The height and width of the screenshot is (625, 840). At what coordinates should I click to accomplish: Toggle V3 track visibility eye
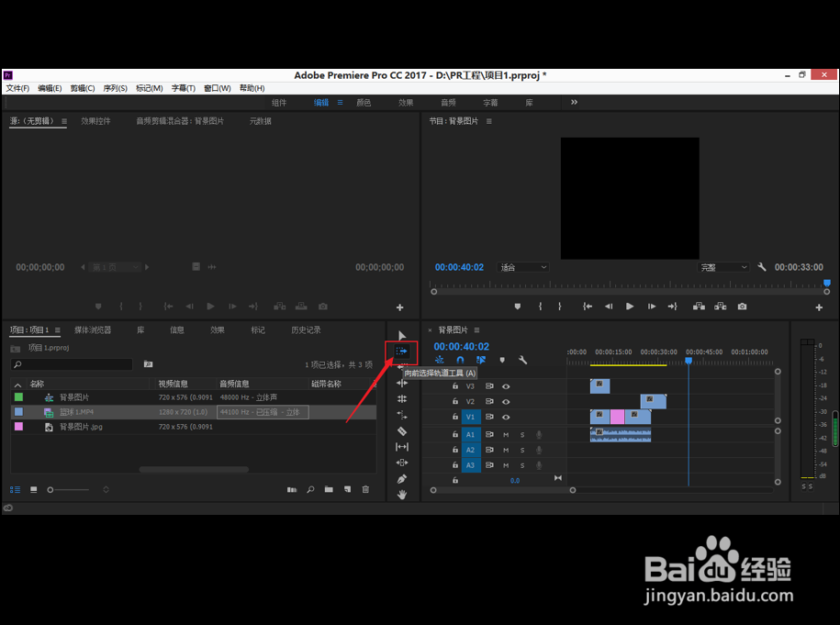point(506,386)
